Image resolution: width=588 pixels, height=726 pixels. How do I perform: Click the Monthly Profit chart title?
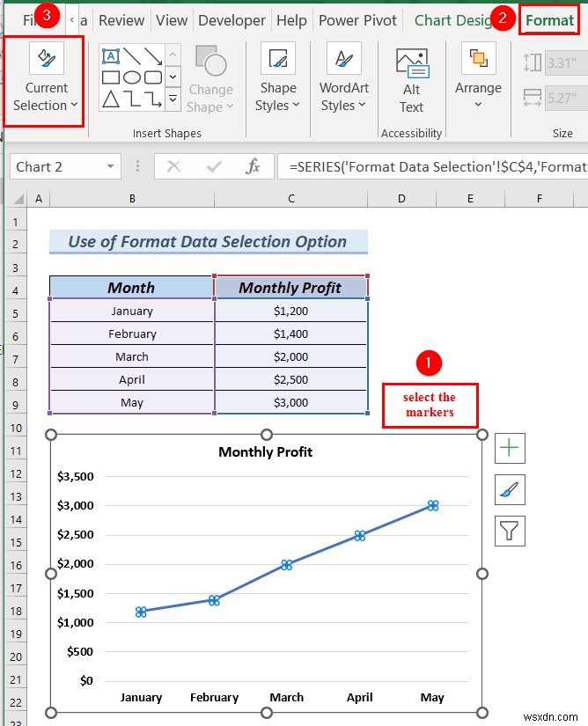[x=265, y=452]
